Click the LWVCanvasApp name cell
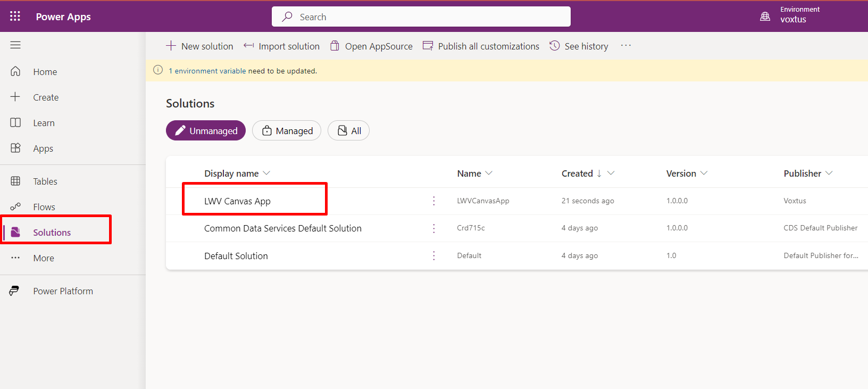The height and width of the screenshot is (389, 868). coord(483,201)
